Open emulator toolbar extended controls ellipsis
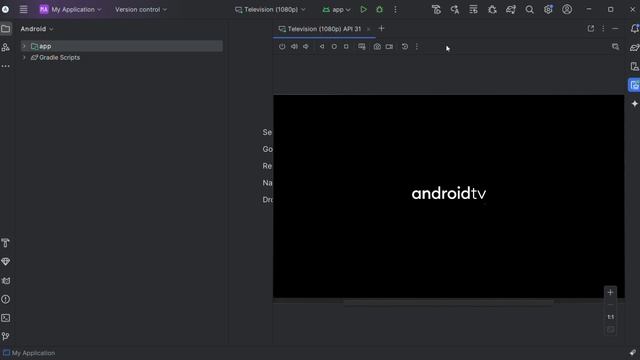 417,47
